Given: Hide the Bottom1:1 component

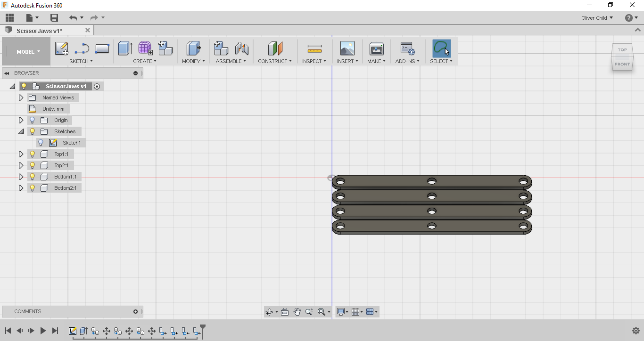Looking at the screenshot, I should click(x=33, y=177).
